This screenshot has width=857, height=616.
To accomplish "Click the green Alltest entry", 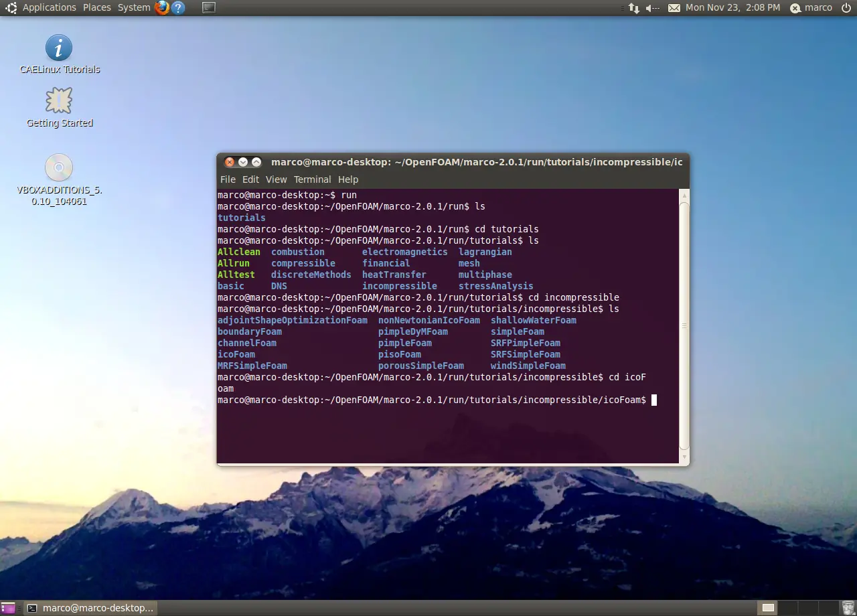I will coord(236,275).
